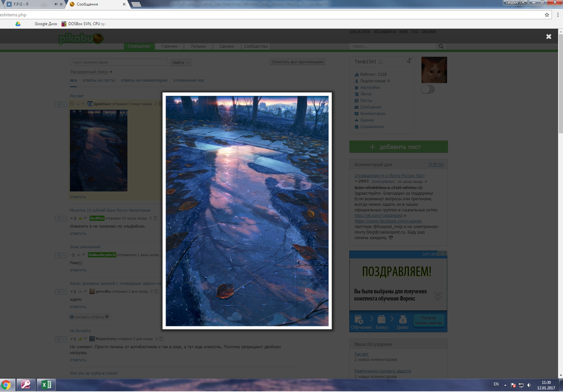
Task: Select the упоминания вас filter
Action: pos(189,80)
